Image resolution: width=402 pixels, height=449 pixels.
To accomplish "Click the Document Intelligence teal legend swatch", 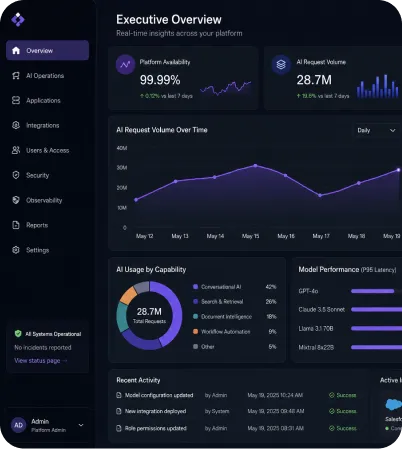I will (x=196, y=316).
